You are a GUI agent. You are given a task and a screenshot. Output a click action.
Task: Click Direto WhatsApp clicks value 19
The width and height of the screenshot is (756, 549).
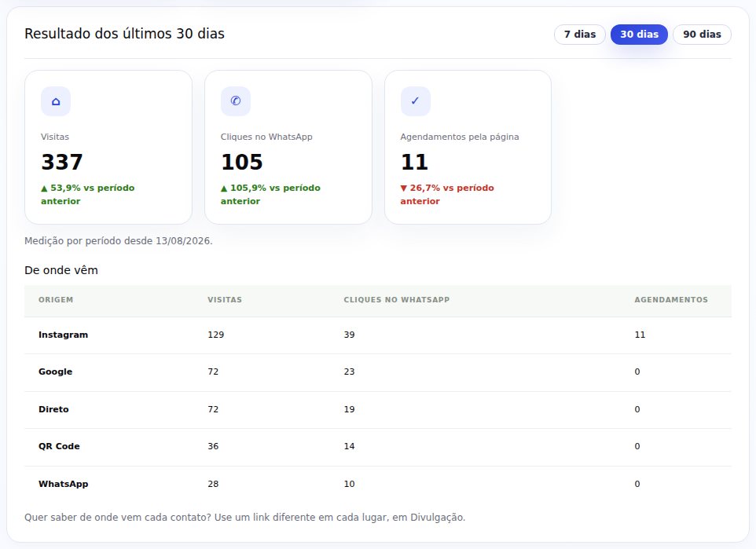point(349,409)
